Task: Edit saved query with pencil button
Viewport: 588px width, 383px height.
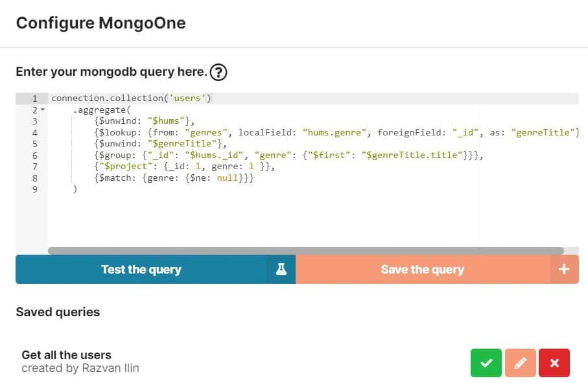Action: (x=520, y=363)
